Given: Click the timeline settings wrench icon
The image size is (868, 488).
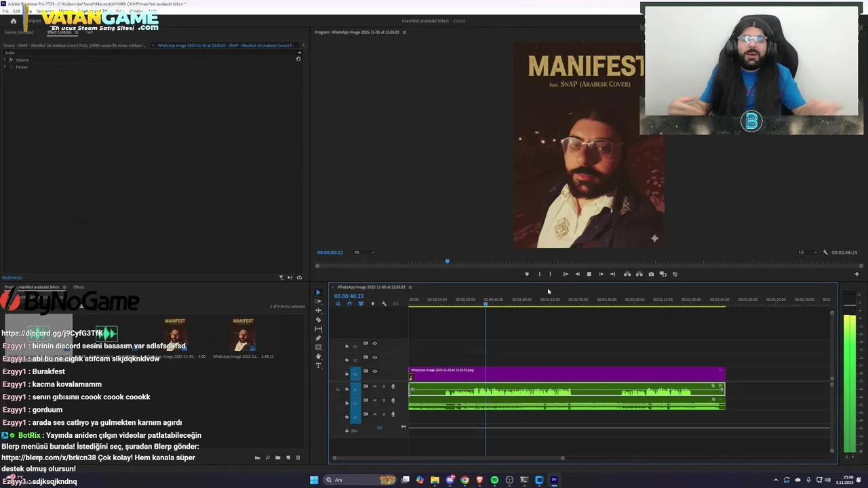Looking at the screenshot, I should 384,304.
